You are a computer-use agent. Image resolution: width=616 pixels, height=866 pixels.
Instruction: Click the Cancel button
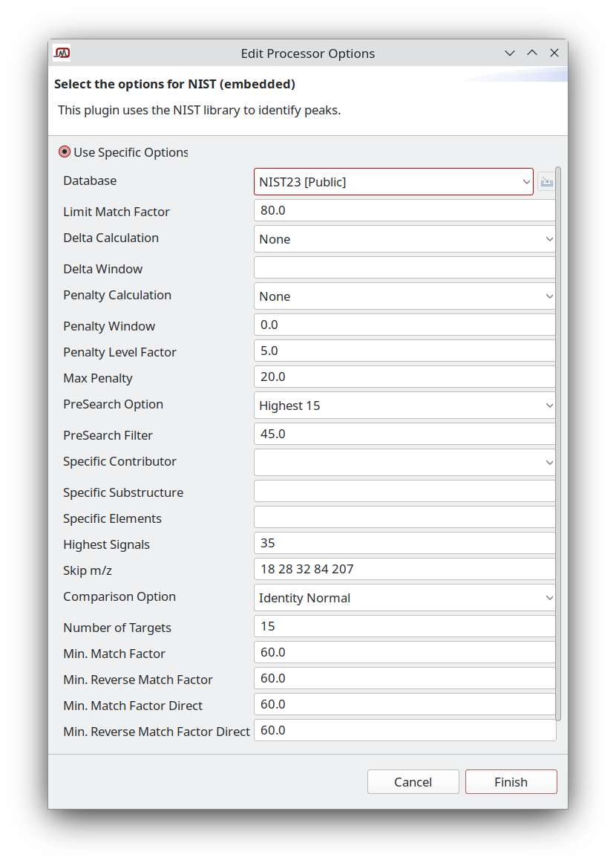[x=413, y=781]
